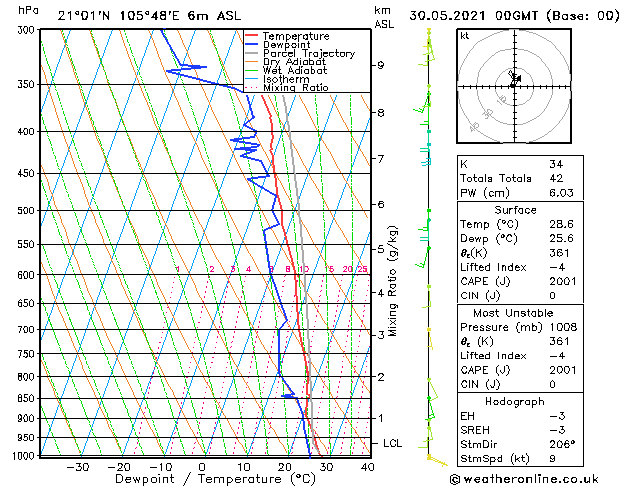Select the red Temperature line sample in legend
This screenshot has width=629, height=486.
pos(252,35)
